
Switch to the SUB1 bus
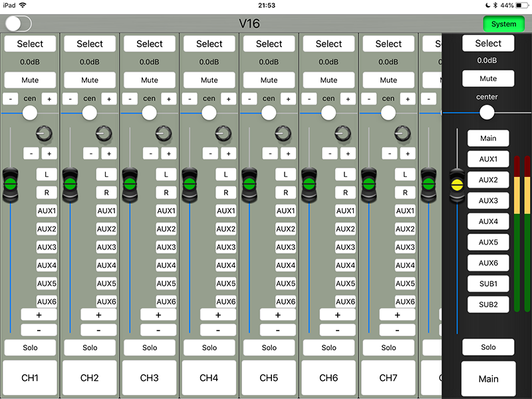pyautogui.click(x=488, y=284)
